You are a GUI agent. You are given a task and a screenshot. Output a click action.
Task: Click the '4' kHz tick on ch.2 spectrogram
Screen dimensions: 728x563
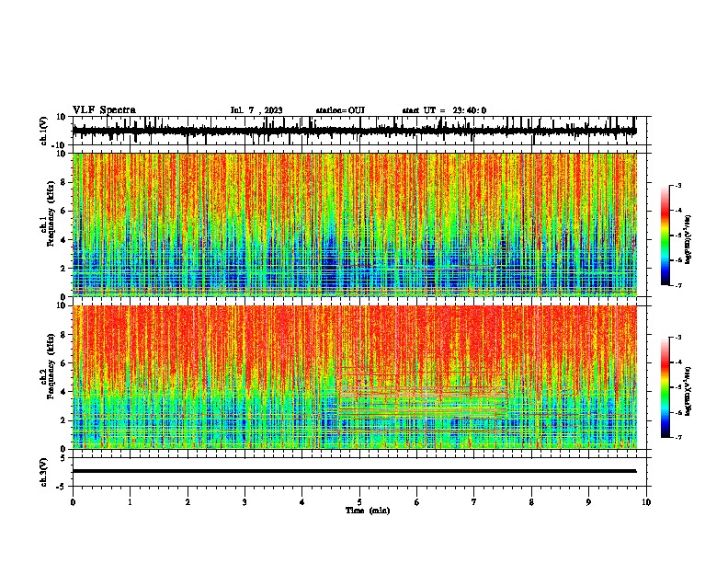64,392
